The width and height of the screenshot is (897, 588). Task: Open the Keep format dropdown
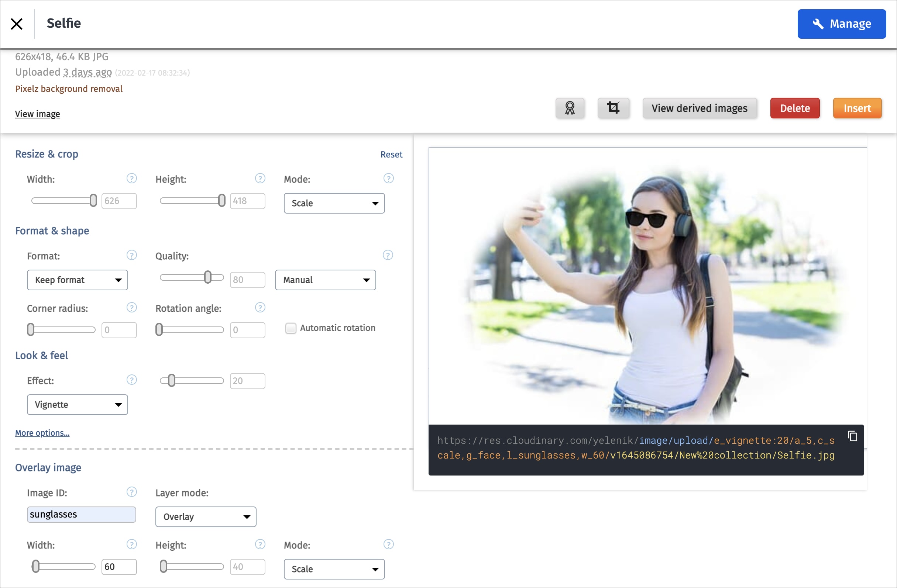77,280
